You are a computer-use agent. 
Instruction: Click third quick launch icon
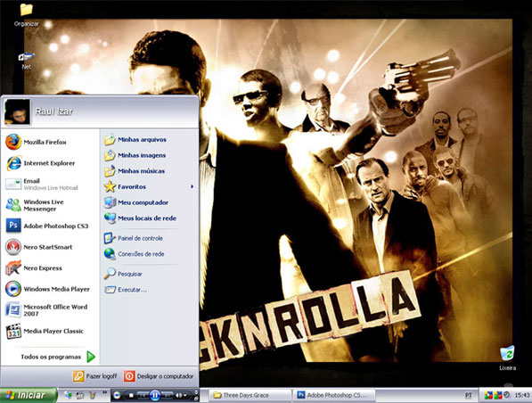click(93, 395)
